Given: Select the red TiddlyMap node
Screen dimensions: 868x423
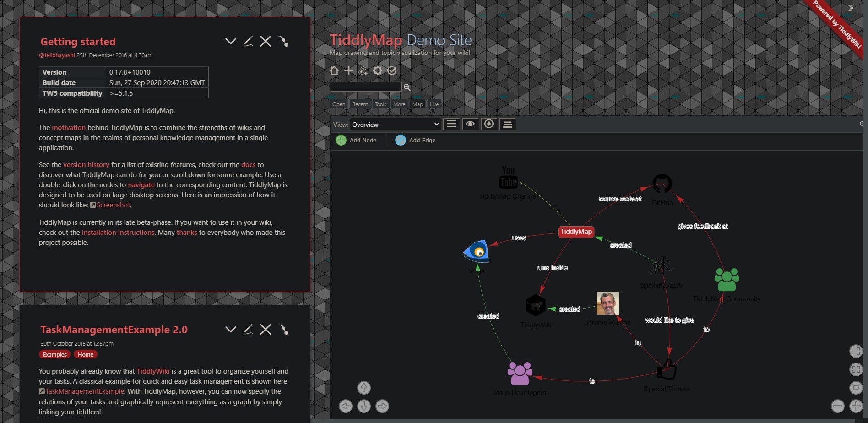Looking at the screenshot, I should pos(576,232).
